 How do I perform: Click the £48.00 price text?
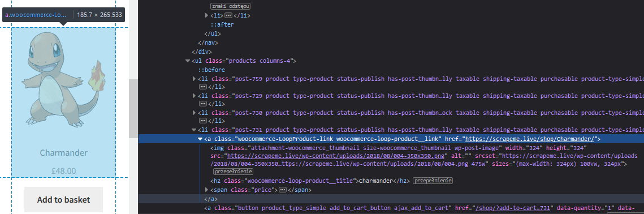pyautogui.click(x=64, y=171)
